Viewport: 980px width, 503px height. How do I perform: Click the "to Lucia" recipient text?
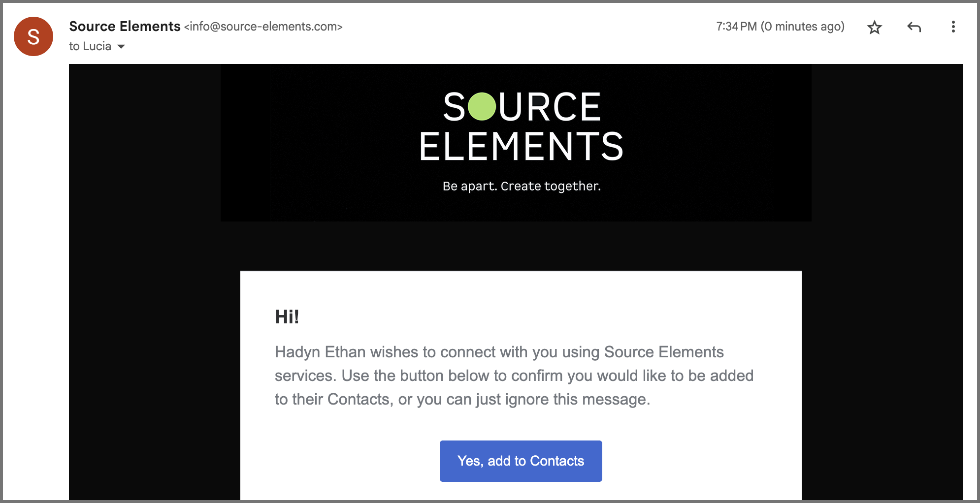pyautogui.click(x=90, y=46)
